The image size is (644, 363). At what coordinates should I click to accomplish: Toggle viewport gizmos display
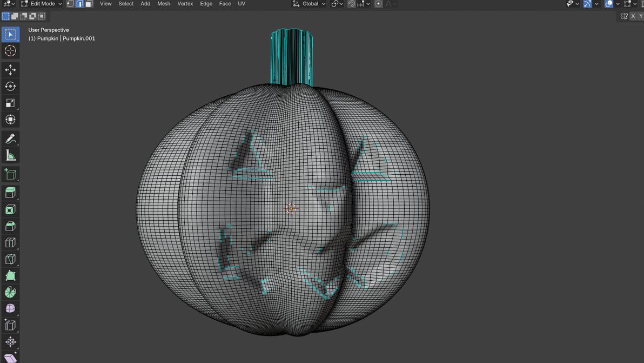[x=587, y=4]
